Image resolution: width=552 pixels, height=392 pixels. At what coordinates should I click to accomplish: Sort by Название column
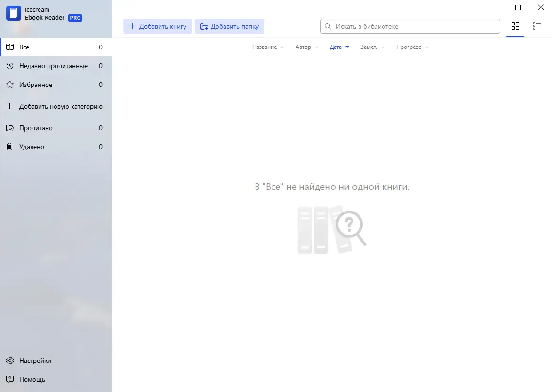click(x=264, y=47)
